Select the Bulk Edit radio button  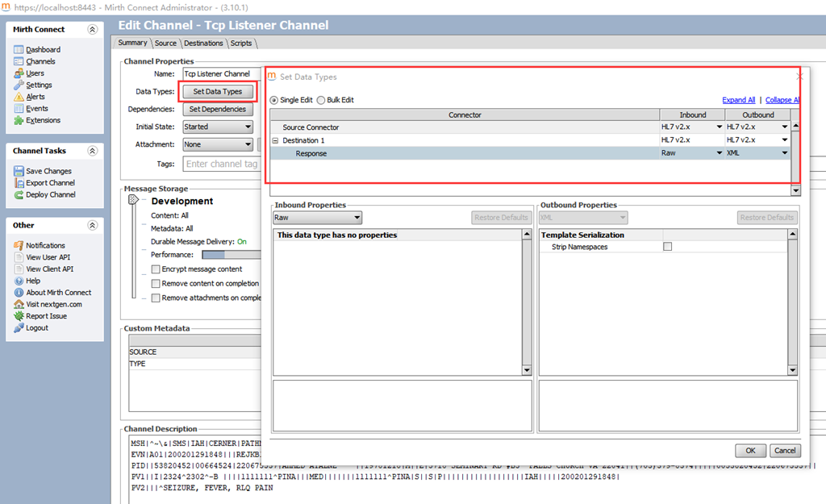tap(321, 100)
